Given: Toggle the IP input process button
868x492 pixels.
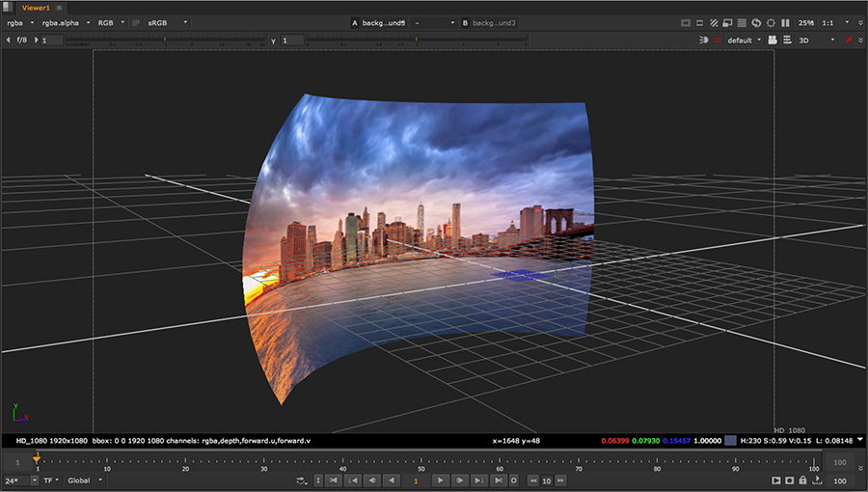Looking at the screenshot, I should pyautogui.click(x=136, y=22).
